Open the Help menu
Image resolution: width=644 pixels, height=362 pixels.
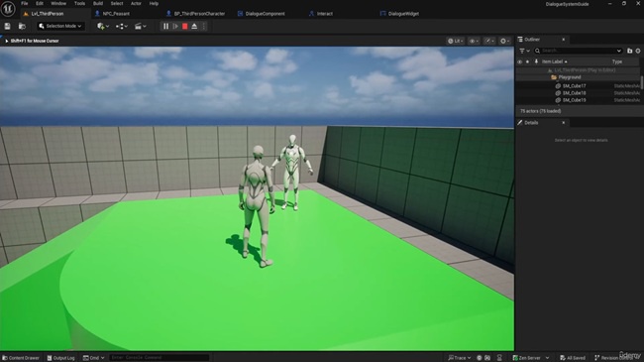click(x=154, y=3)
